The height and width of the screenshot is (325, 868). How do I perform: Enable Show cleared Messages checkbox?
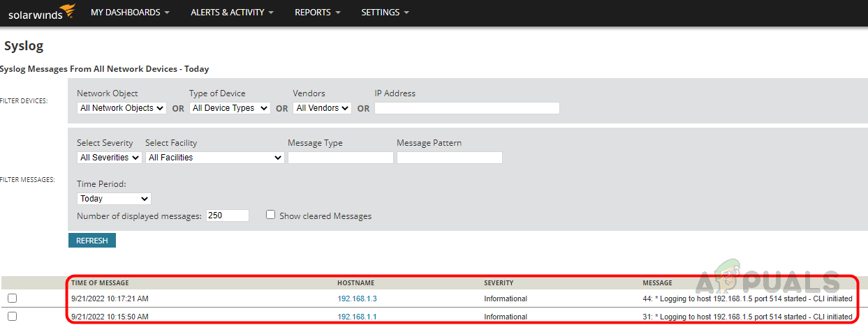[271, 215]
